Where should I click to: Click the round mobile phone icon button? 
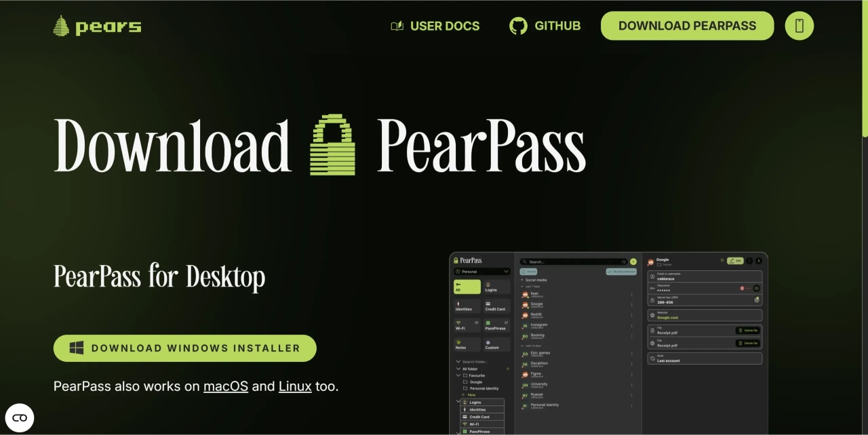pyautogui.click(x=799, y=26)
